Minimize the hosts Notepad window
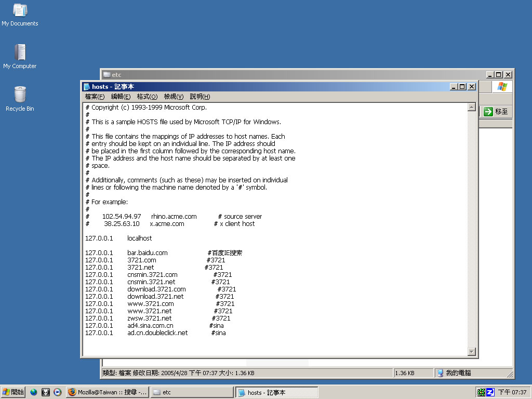 [454, 87]
